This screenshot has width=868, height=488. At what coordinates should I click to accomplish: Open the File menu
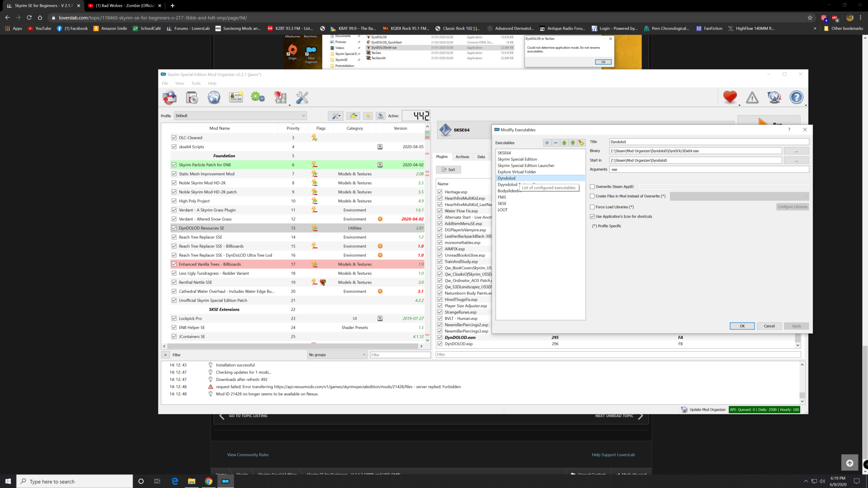[x=165, y=83]
